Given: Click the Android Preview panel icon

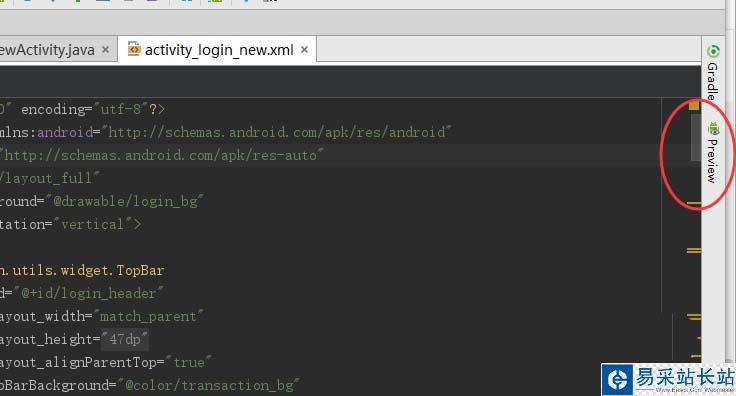Looking at the screenshot, I should point(713,128).
